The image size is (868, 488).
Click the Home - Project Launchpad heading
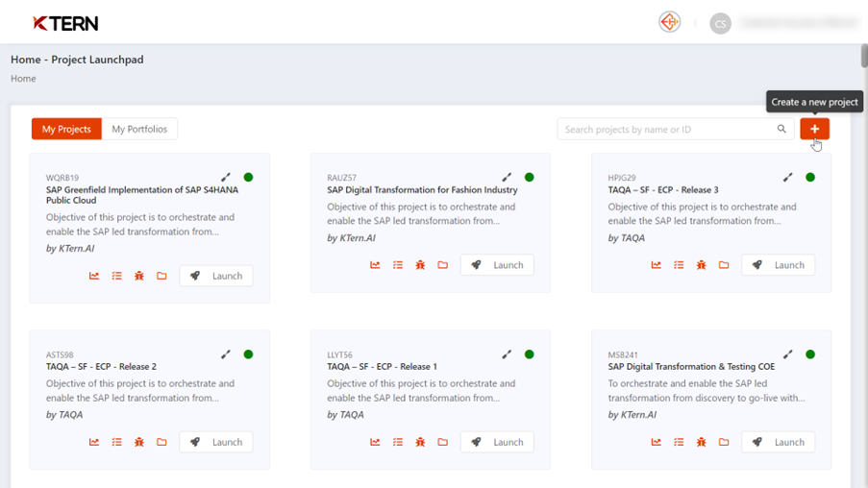click(x=77, y=60)
